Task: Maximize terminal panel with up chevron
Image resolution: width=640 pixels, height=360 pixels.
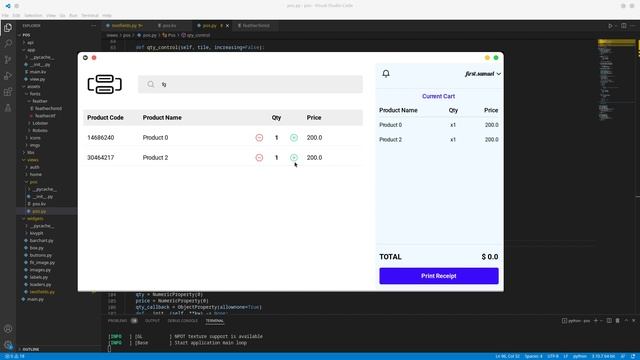Action: pos(626,321)
